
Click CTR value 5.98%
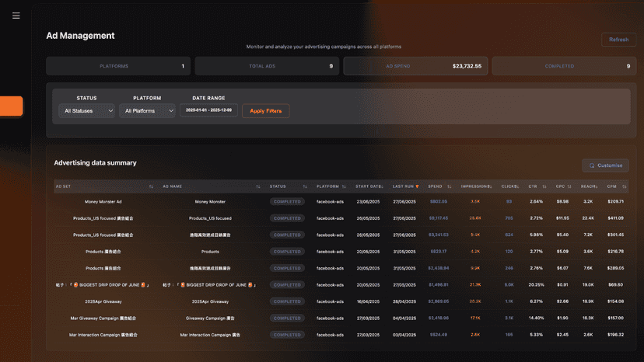(536, 235)
